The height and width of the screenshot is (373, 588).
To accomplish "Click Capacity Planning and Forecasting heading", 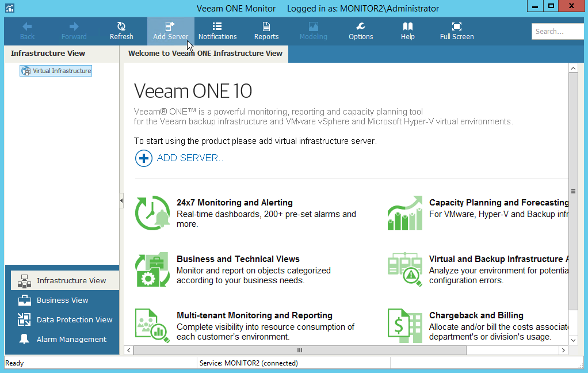I will (499, 203).
